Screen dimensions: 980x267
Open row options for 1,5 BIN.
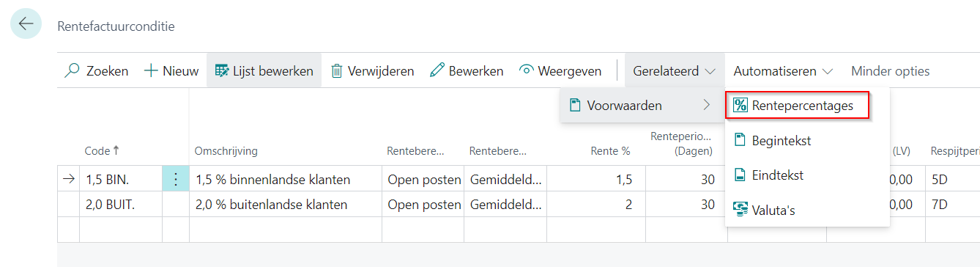pyautogui.click(x=176, y=179)
